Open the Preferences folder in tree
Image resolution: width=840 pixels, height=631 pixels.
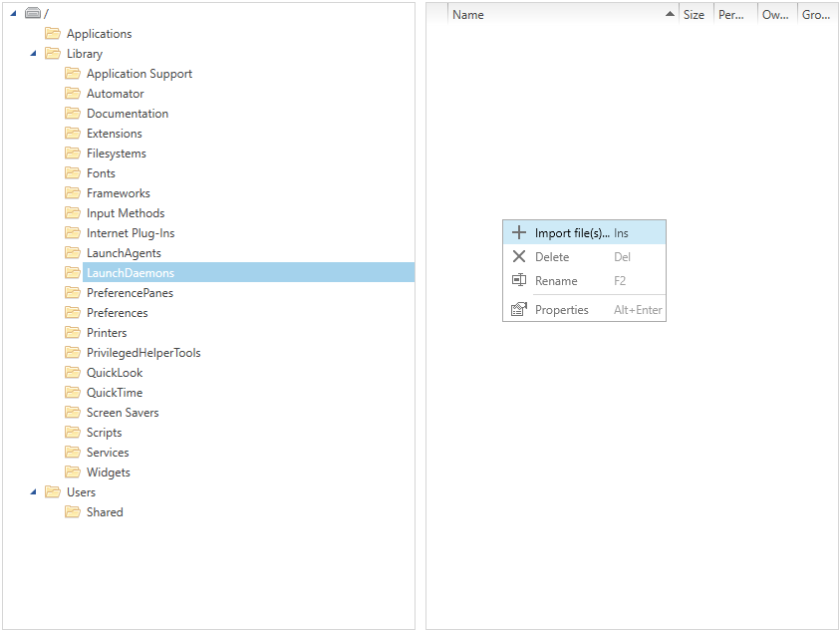click(x=117, y=313)
